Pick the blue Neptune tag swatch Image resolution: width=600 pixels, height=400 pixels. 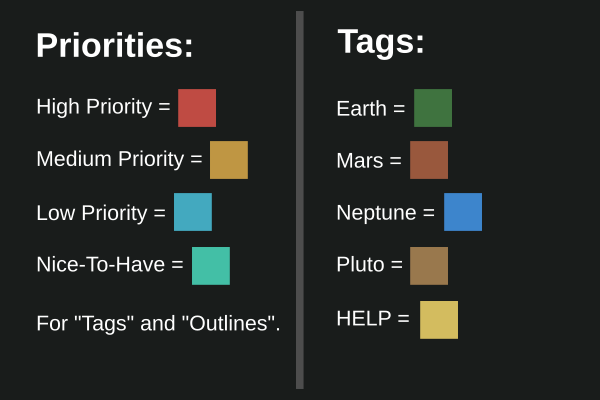pos(463,212)
